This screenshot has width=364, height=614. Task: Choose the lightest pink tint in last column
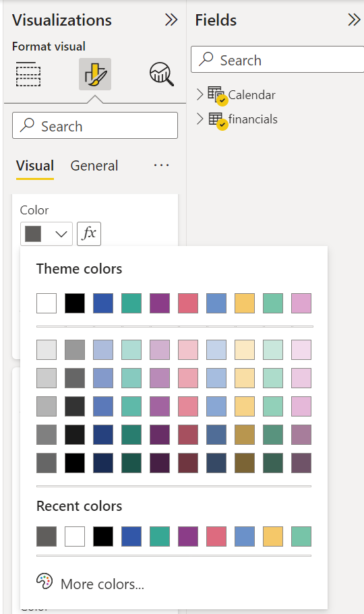(301, 350)
